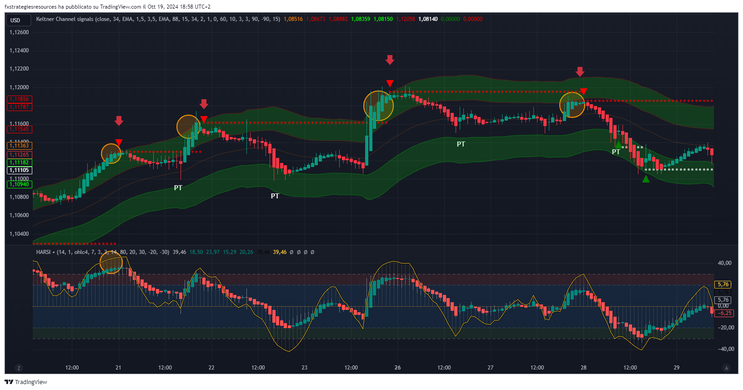The image size is (743, 390).
Task: Select the 18,50 value in HARSI legend
Action: tap(196, 252)
